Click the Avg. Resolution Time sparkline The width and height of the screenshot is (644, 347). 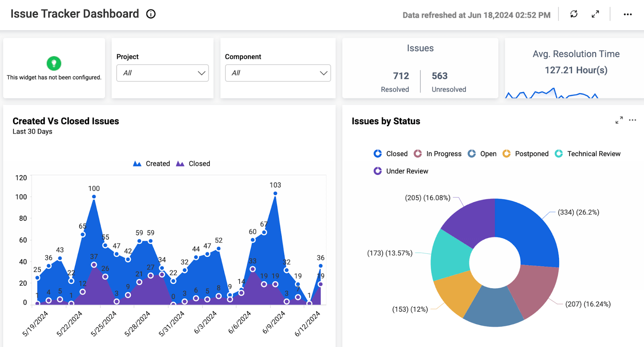tap(551, 94)
